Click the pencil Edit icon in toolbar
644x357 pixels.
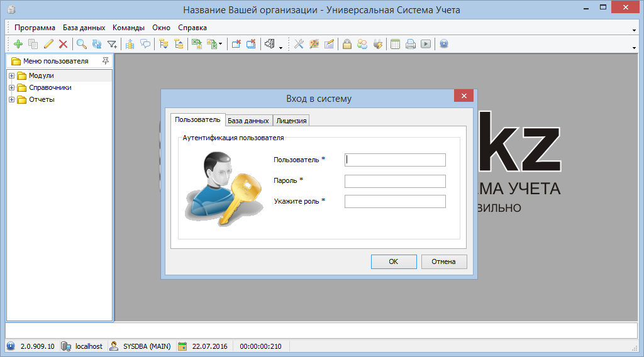pyautogui.click(x=48, y=44)
